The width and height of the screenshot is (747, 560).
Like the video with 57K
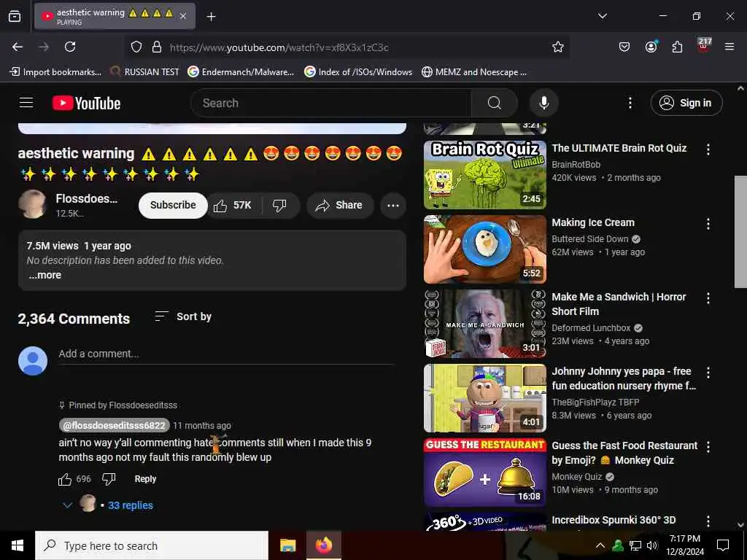click(x=233, y=205)
